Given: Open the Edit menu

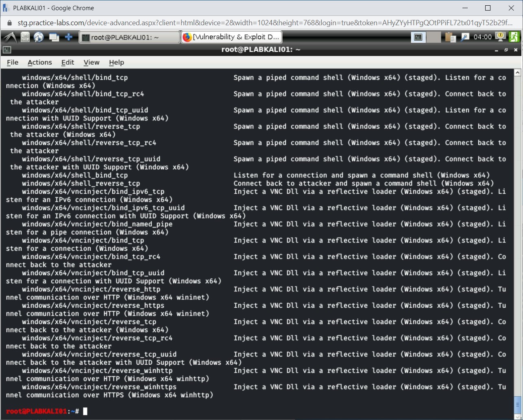Looking at the screenshot, I should point(68,62).
